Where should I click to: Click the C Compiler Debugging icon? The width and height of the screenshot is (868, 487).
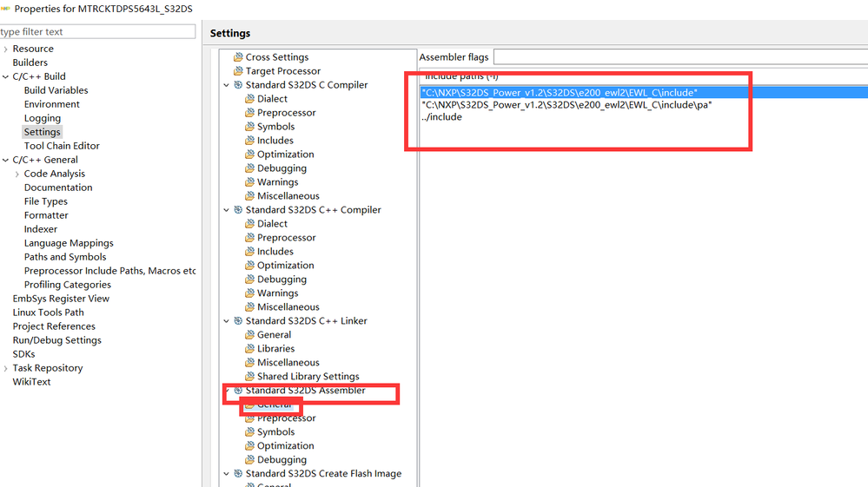click(249, 168)
